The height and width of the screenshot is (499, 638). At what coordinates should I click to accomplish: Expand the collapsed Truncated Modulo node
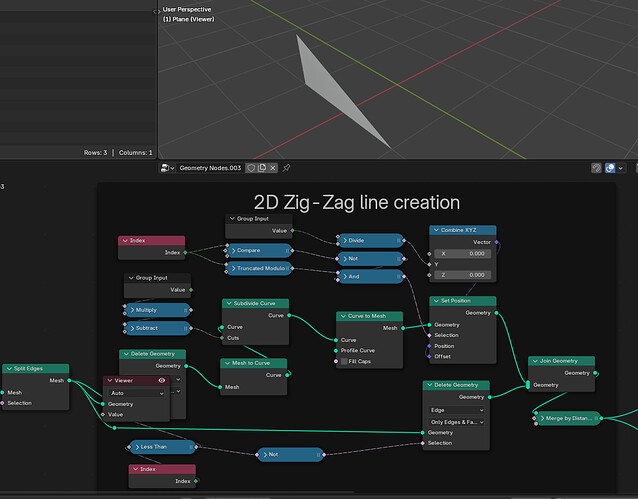click(x=234, y=268)
